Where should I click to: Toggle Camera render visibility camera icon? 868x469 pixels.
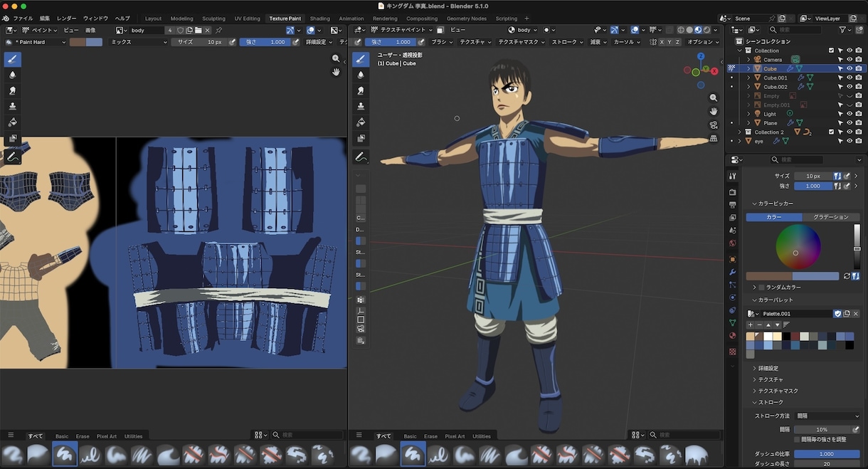(859, 60)
